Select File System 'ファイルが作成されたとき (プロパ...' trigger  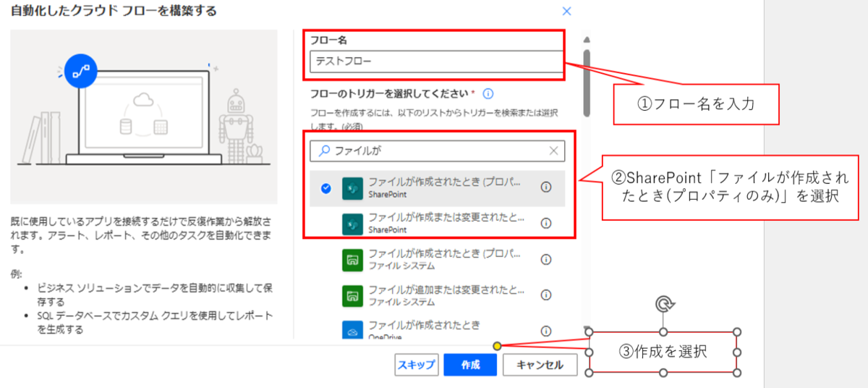point(437,259)
